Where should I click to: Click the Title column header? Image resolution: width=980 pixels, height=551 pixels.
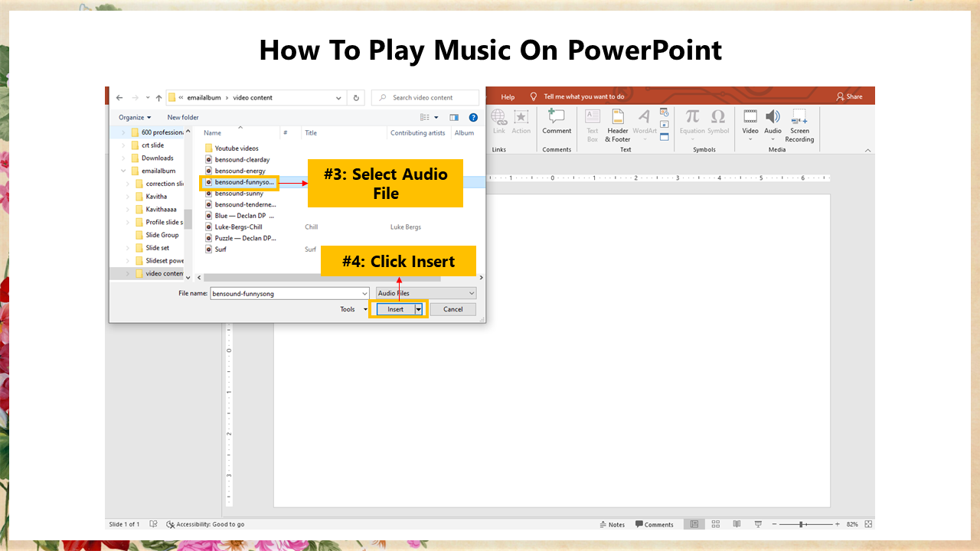[311, 133]
